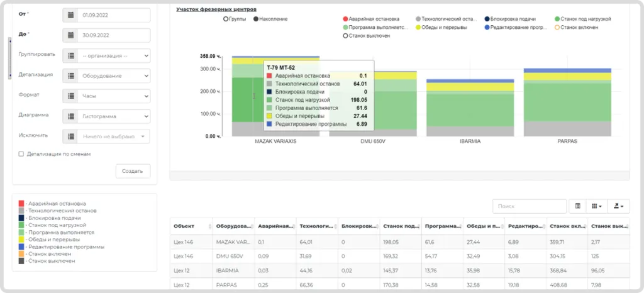
Task: Open the Группировать dropdown showing организация
Action: click(x=114, y=56)
